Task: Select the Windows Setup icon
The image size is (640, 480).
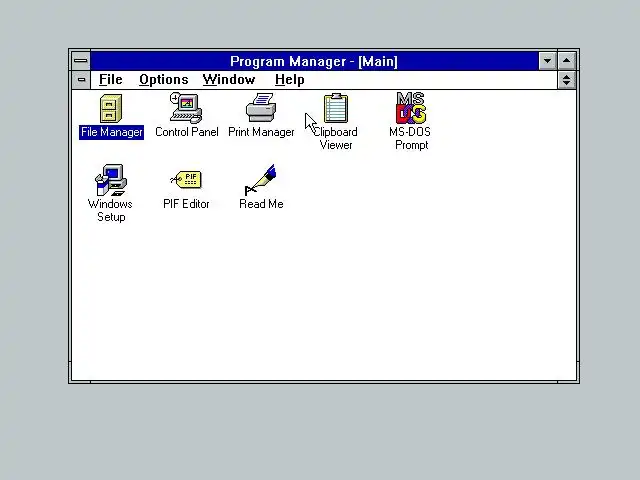Action: pyautogui.click(x=111, y=180)
